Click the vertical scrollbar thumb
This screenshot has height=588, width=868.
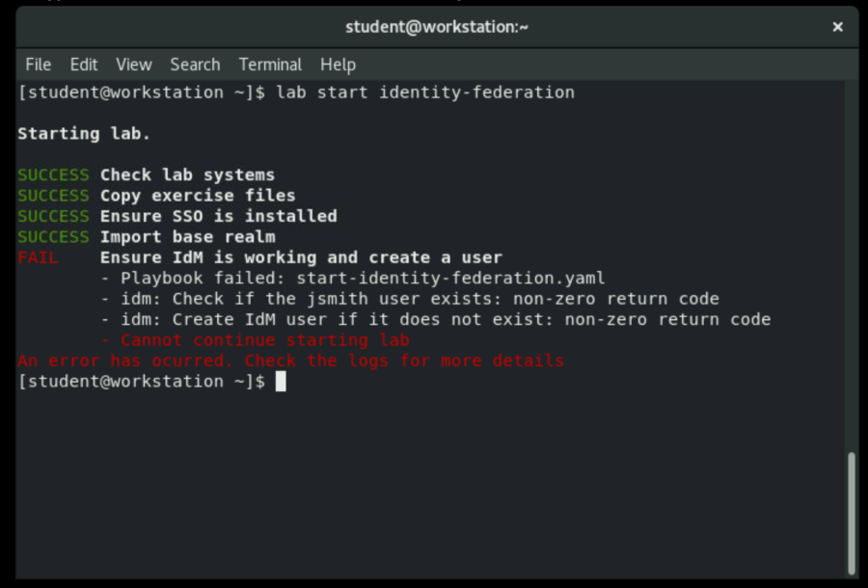(851, 511)
